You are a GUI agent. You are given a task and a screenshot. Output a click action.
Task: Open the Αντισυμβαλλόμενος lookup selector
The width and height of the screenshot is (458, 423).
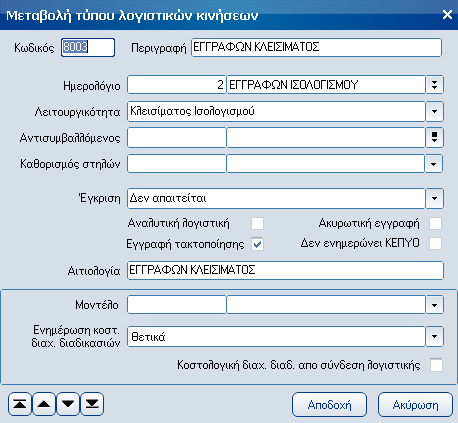coord(434,137)
